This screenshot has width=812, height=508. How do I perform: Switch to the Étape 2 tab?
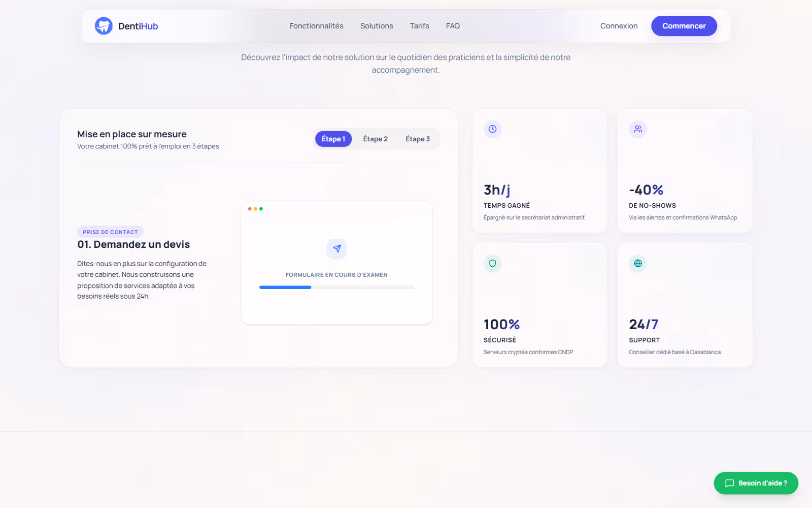pos(376,139)
